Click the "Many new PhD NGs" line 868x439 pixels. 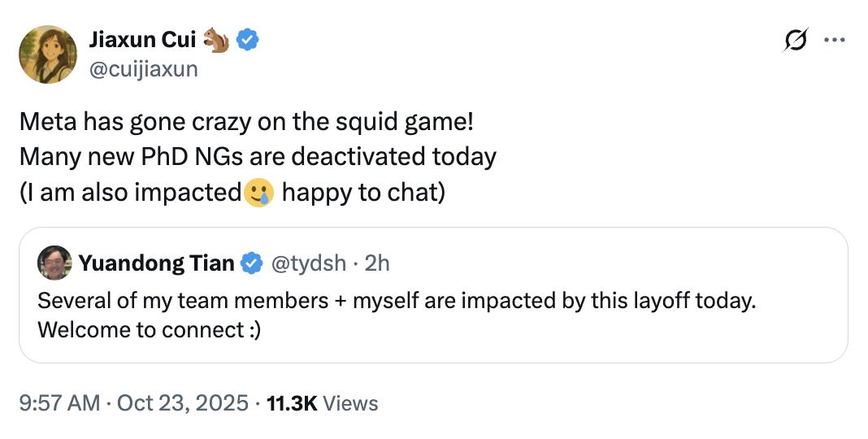tap(258, 156)
